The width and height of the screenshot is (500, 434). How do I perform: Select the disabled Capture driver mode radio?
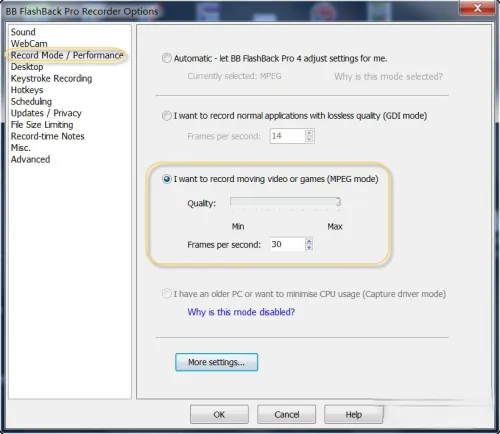click(166, 294)
